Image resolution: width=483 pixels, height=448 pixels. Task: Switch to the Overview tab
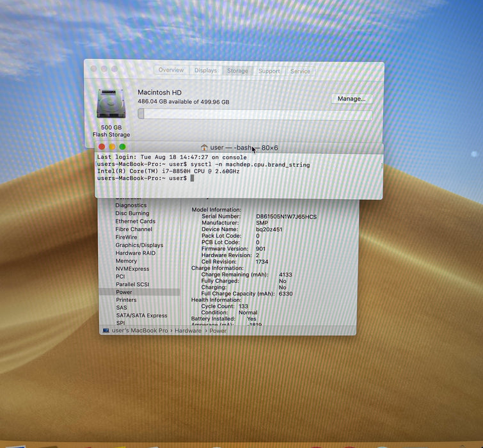tap(171, 70)
